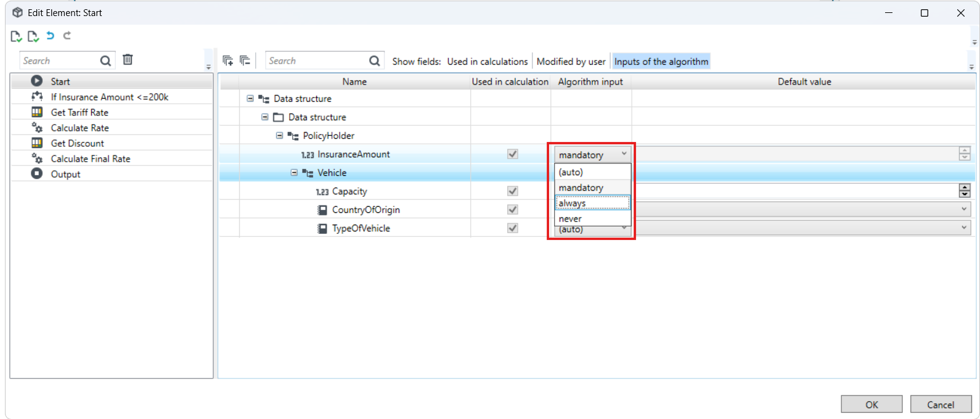Image resolution: width=980 pixels, height=419 pixels.
Task: Enable the 'Modified by user' field filter
Action: coord(571,61)
